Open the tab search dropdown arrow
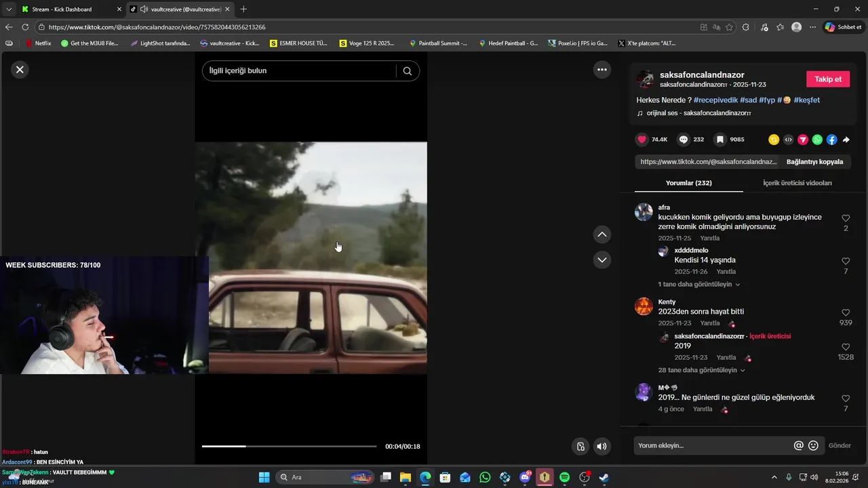This screenshot has height=488, width=868. (9, 9)
